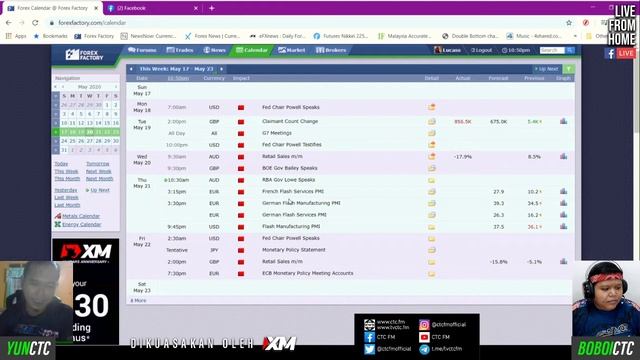The height and width of the screenshot is (360, 640).
Task: Click the Forex Factory logo
Action: (84, 55)
